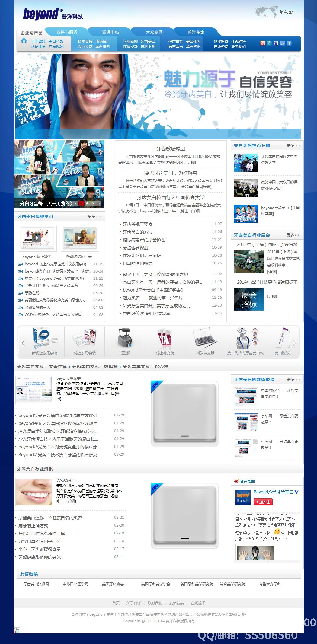Play the '欧洲名媛的一天' video thumbnail

click(x=80, y=238)
